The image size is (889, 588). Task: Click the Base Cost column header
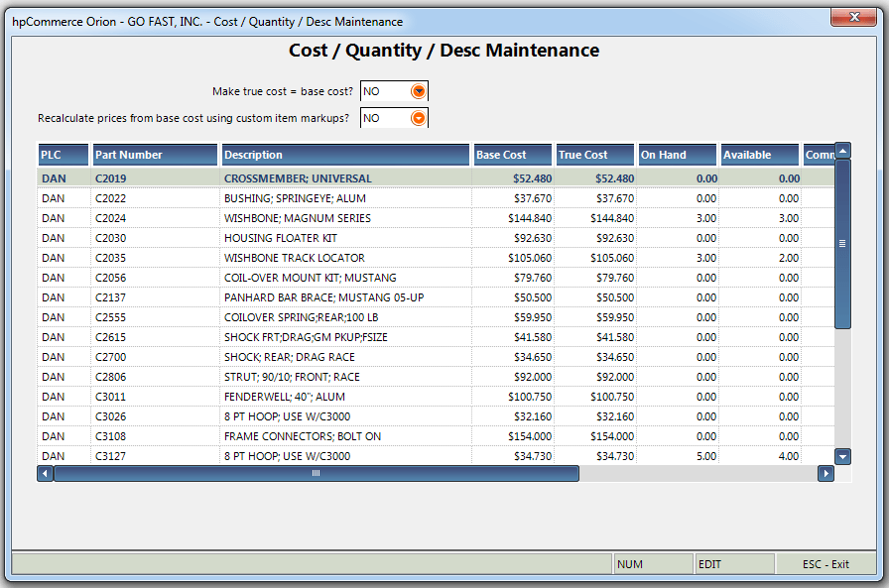[x=511, y=155]
